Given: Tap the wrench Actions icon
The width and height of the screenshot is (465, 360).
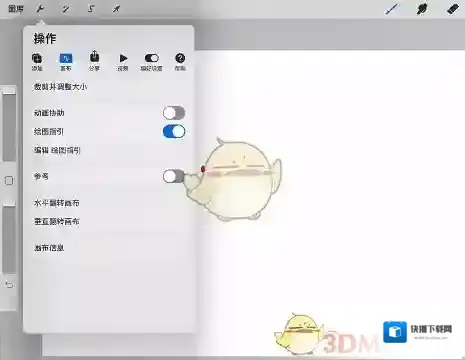Looking at the screenshot, I should 40,9.
